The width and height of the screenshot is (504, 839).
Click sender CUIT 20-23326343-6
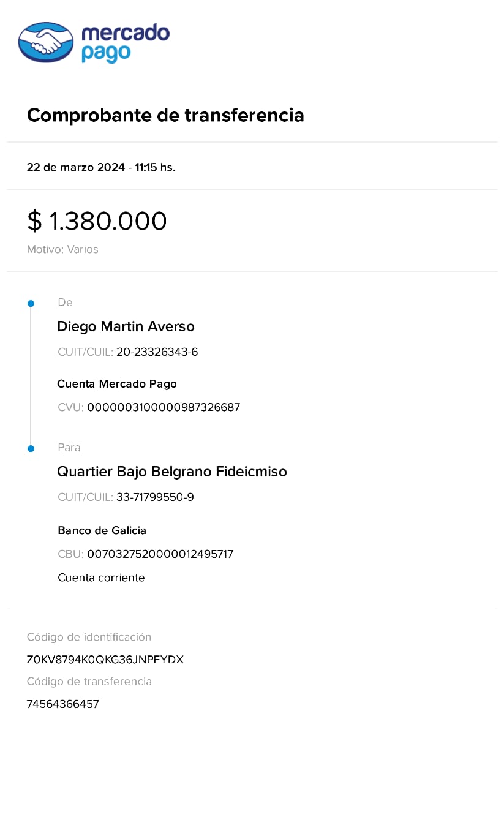[x=157, y=352]
